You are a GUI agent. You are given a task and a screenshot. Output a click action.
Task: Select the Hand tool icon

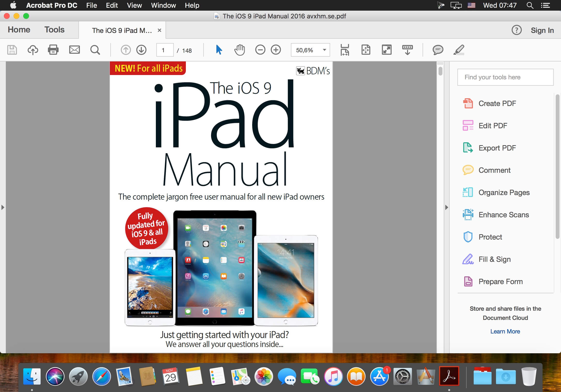pos(239,50)
